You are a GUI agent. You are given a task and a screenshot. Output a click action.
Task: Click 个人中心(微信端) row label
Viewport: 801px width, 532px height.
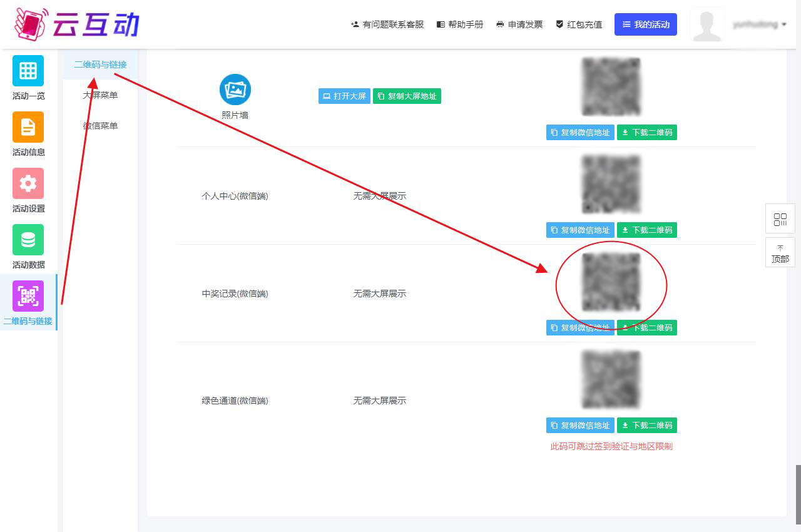tap(235, 196)
